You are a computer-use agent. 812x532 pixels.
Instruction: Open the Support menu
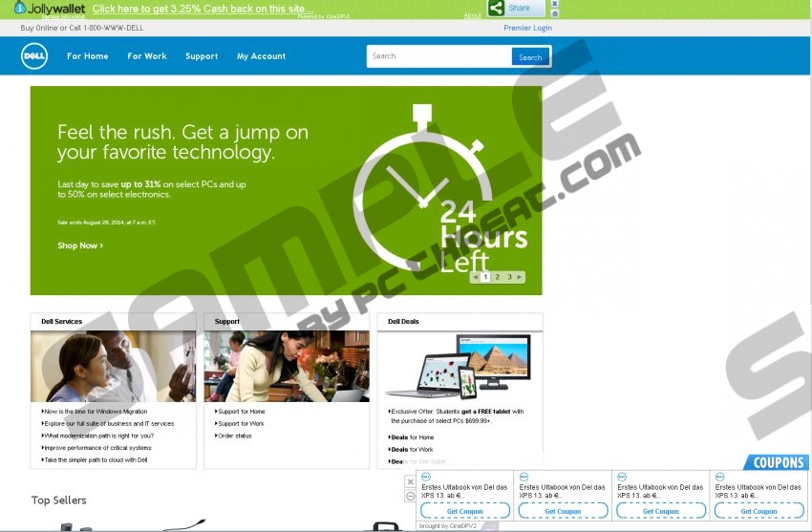[202, 56]
